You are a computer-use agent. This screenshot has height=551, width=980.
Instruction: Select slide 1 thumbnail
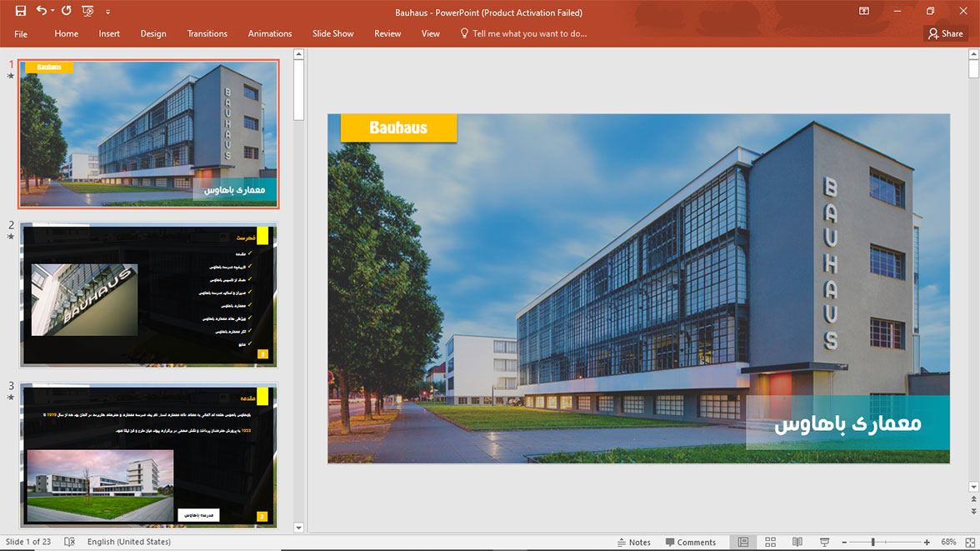click(148, 134)
